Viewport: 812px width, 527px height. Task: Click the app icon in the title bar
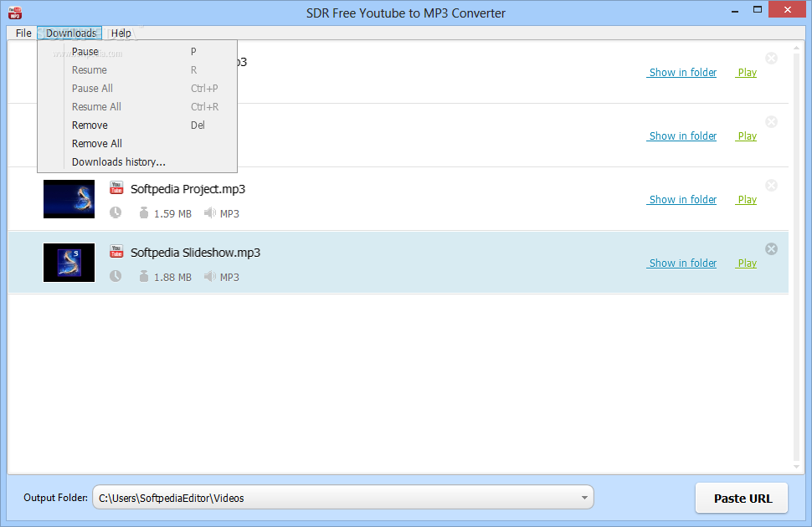coord(15,13)
